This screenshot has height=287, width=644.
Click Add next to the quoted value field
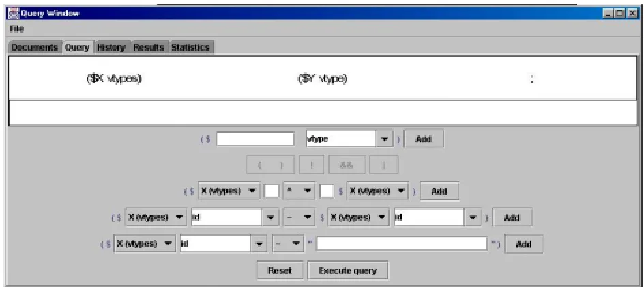524,243
